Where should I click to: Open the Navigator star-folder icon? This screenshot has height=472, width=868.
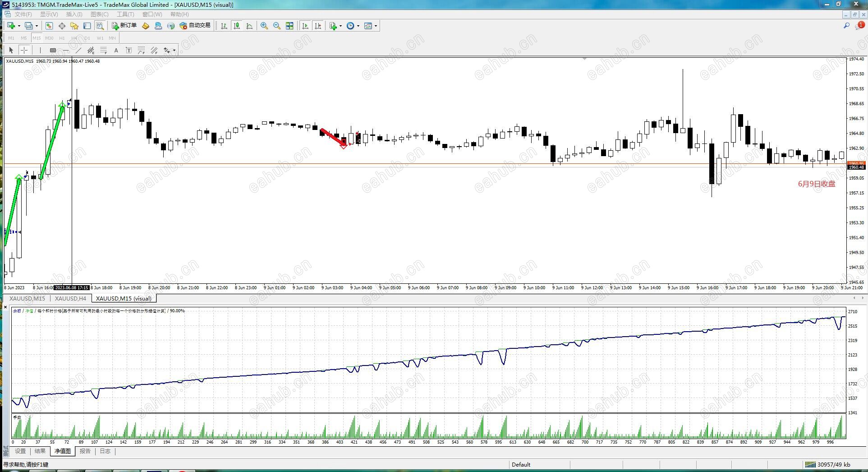(x=74, y=26)
